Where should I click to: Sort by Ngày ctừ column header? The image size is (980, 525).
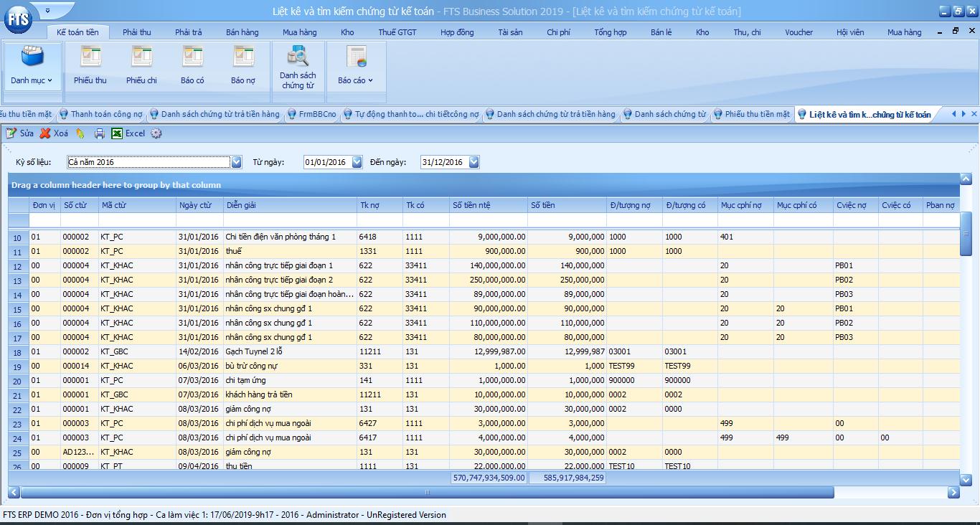199,205
